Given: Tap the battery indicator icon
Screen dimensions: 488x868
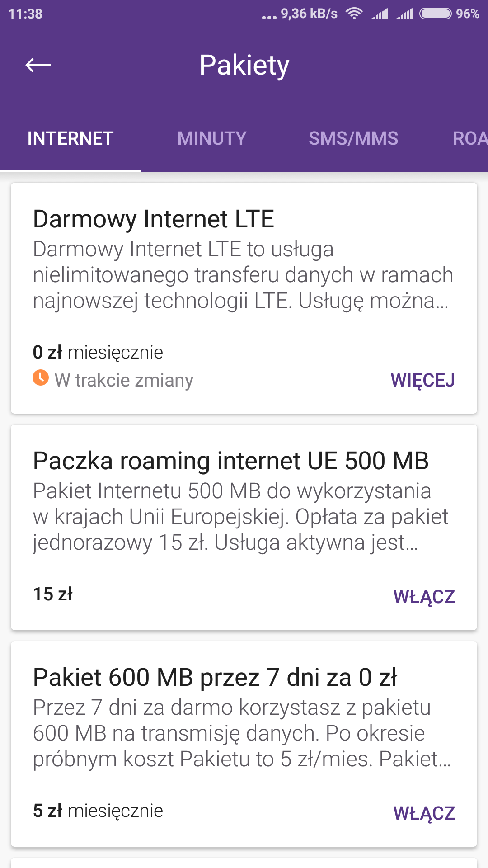Looking at the screenshot, I should tap(435, 14).
